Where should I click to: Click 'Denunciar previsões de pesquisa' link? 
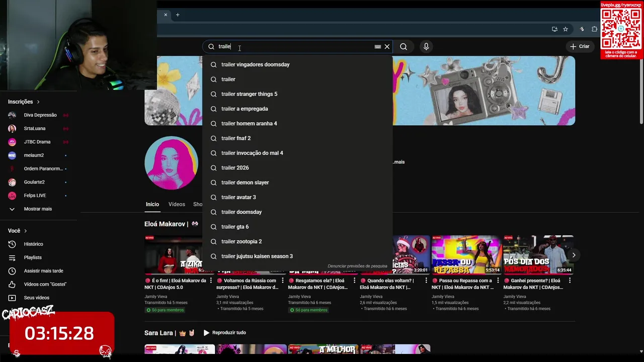pos(357,266)
